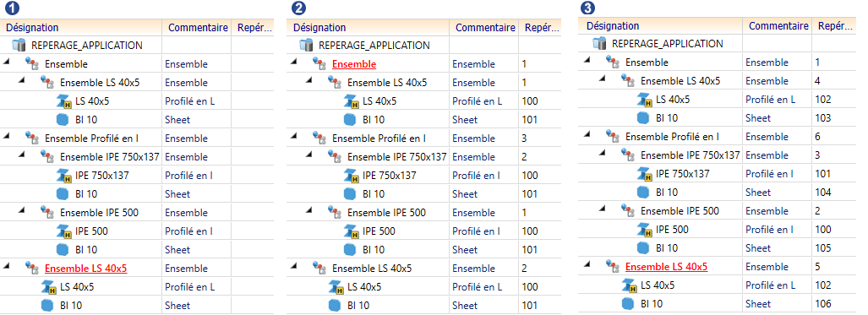
Task: Select Ensemble IPE 750x137 label in left panel
Action: [110, 157]
